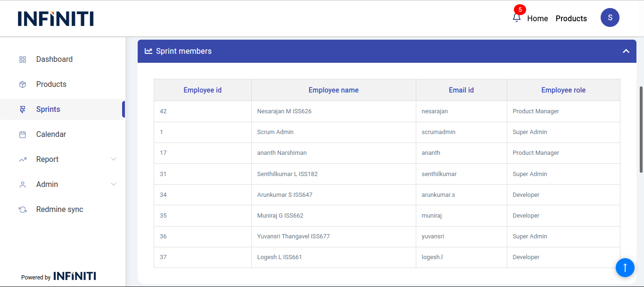Go to Home in top navigation
The height and width of the screenshot is (287, 644).
(537, 18)
